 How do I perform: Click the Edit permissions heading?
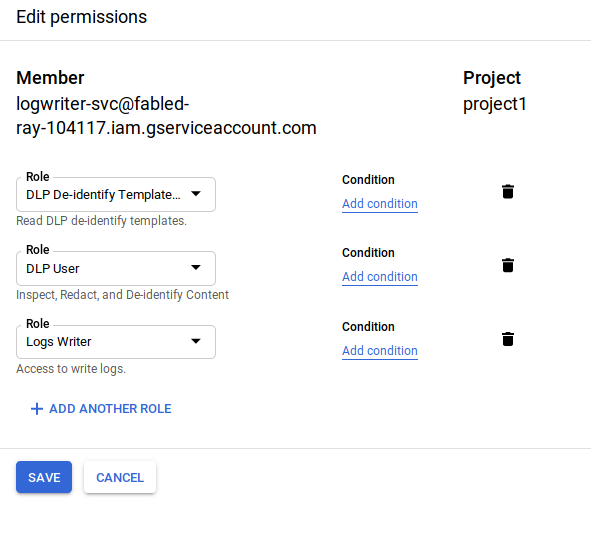click(81, 17)
